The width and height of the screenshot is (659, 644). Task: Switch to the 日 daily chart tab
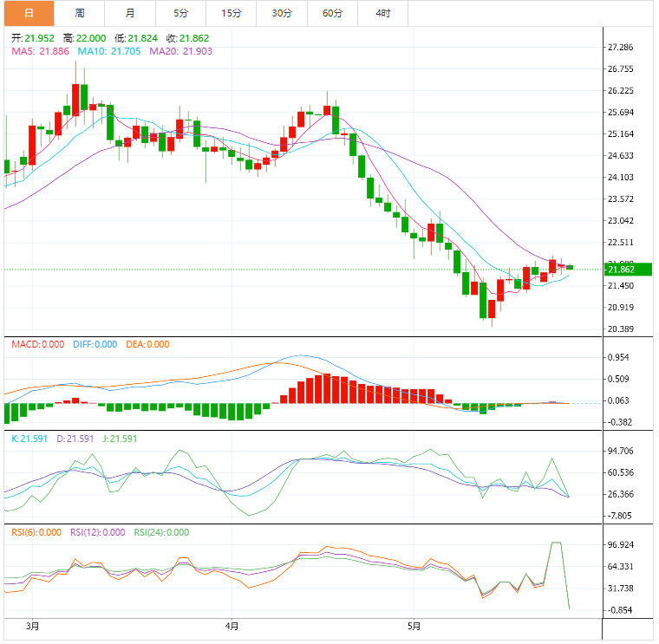point(29,13)
